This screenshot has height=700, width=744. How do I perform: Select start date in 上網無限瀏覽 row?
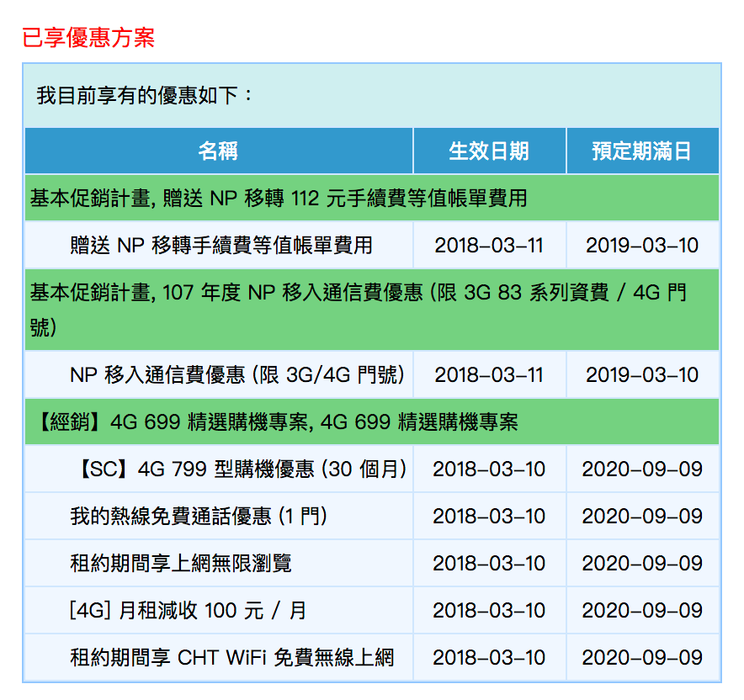(x=489, y=563)
